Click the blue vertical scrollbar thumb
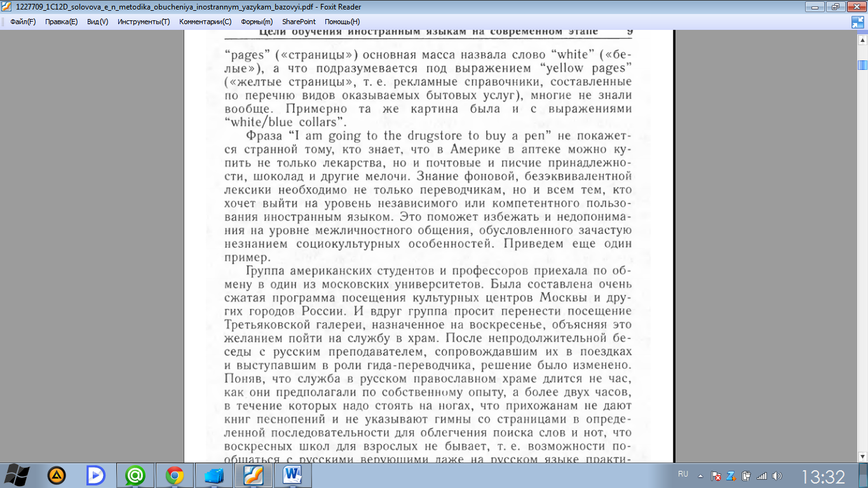 point(862,65)
